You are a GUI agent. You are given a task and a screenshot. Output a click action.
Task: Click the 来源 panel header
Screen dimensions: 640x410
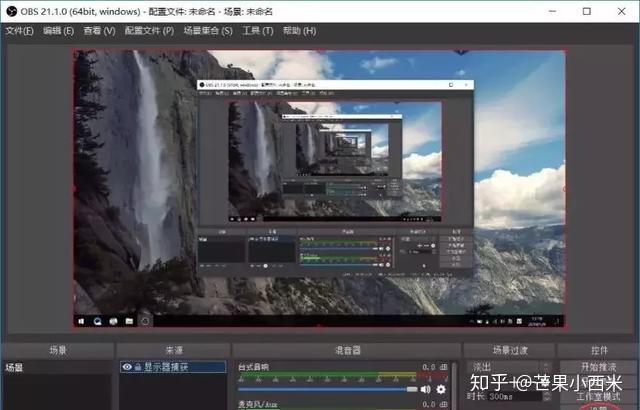point(174,350)
